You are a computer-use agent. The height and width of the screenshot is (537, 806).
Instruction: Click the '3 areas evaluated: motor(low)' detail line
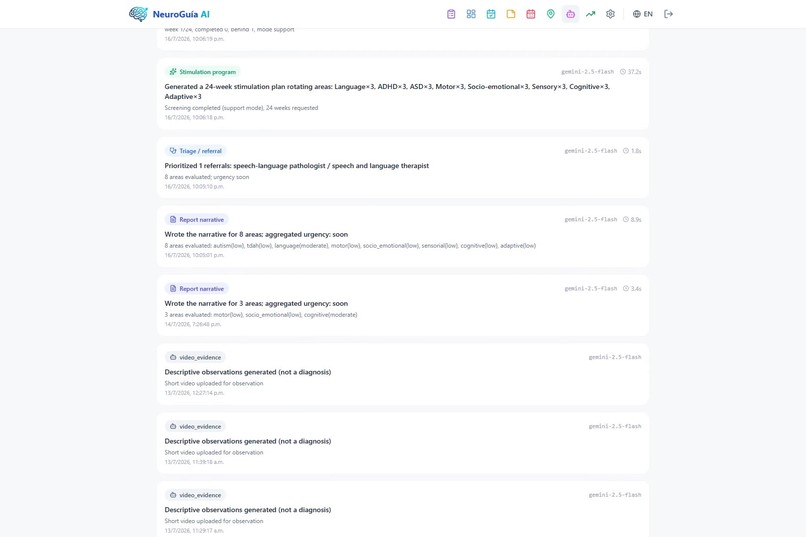click(261, 314)
